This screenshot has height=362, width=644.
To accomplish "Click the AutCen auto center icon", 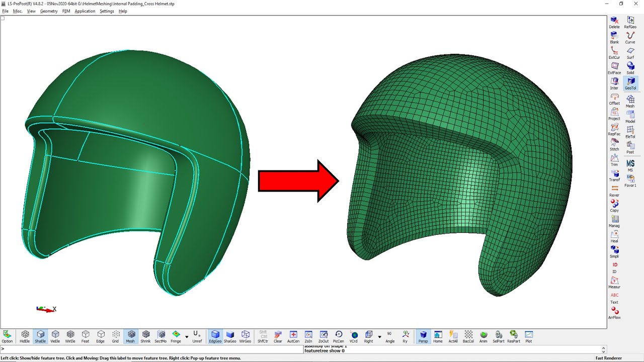I will click(x=293, y=336).
